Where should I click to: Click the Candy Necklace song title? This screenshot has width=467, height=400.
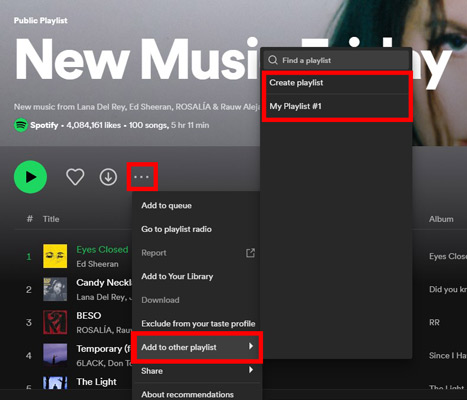(x=104, y=283)
